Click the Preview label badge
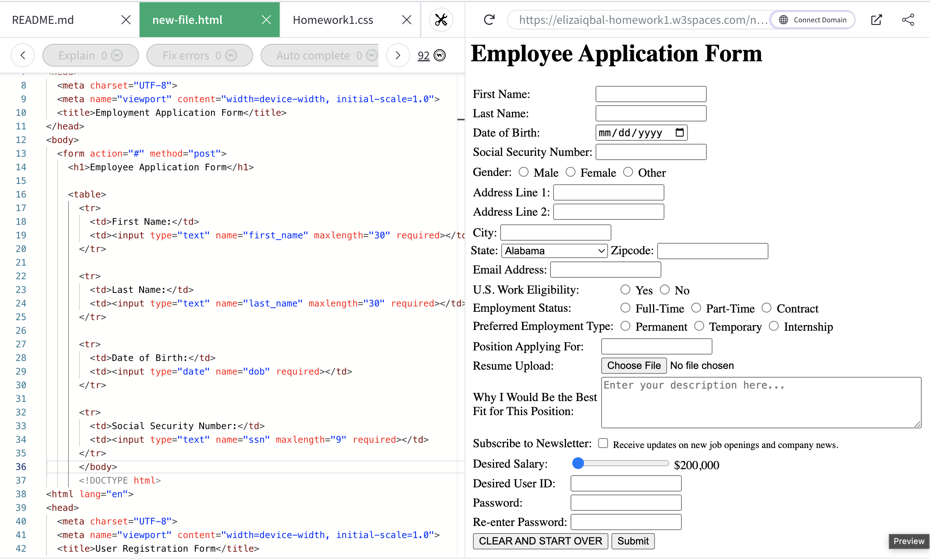 point(909,541)
